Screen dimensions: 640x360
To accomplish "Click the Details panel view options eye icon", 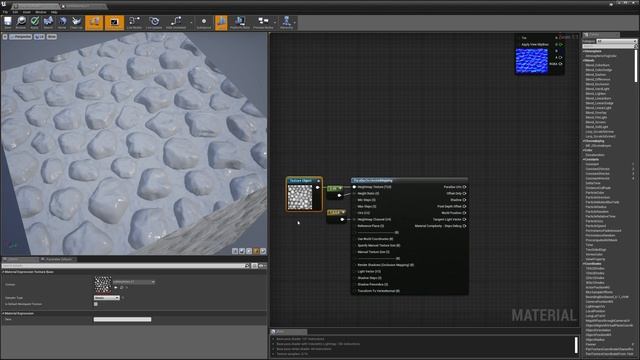I will [x=261, y=266].
